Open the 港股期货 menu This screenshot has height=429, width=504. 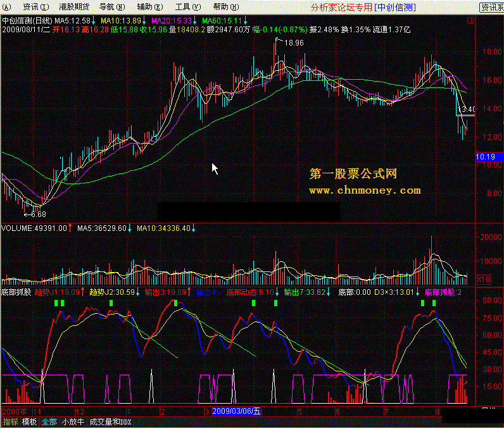74,7
